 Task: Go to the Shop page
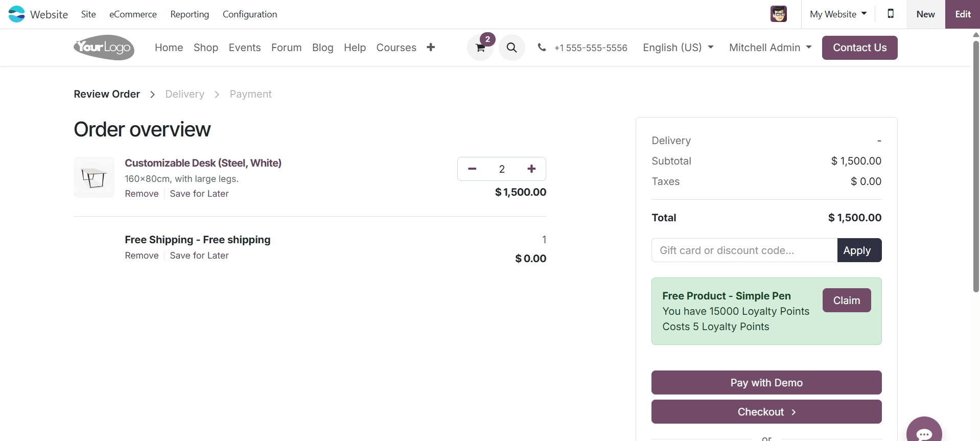click(205, 48)
